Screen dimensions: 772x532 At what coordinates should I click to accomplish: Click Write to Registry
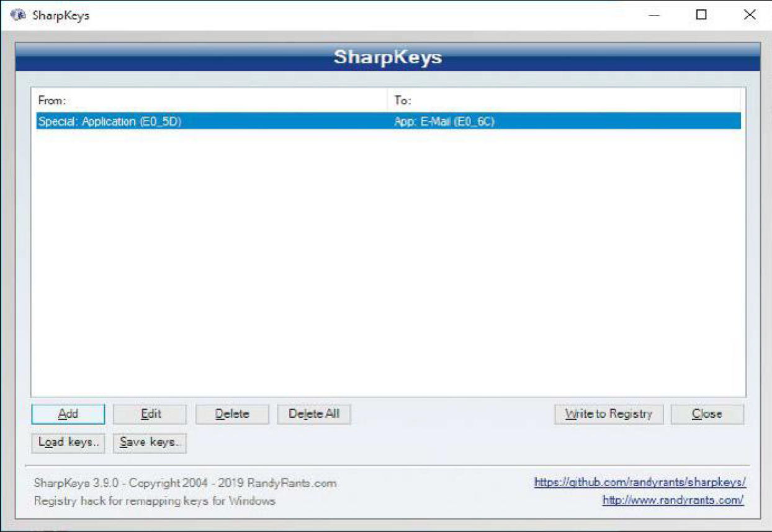coord(609,414)
